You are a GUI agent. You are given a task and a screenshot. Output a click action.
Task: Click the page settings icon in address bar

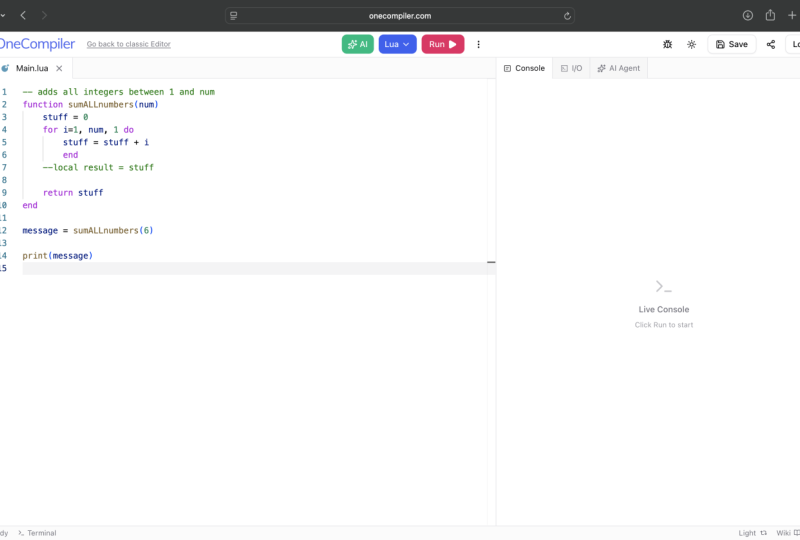tap(234, 16)
